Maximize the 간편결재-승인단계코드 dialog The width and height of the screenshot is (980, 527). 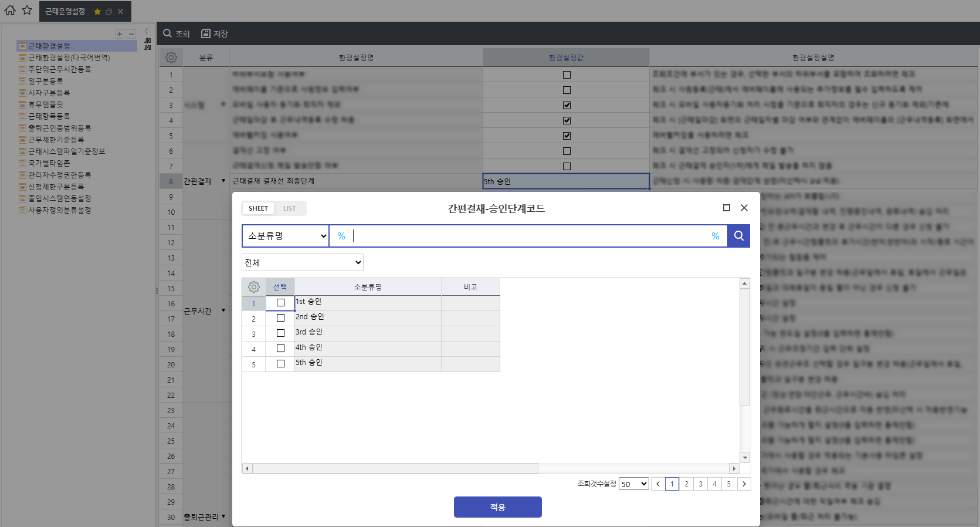click(x=726, y=208)
